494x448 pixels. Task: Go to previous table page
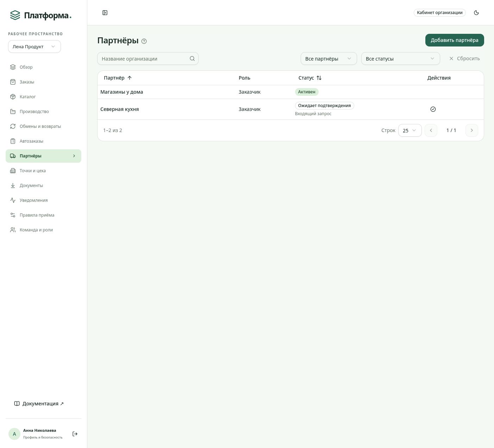[x=431, y=130]
